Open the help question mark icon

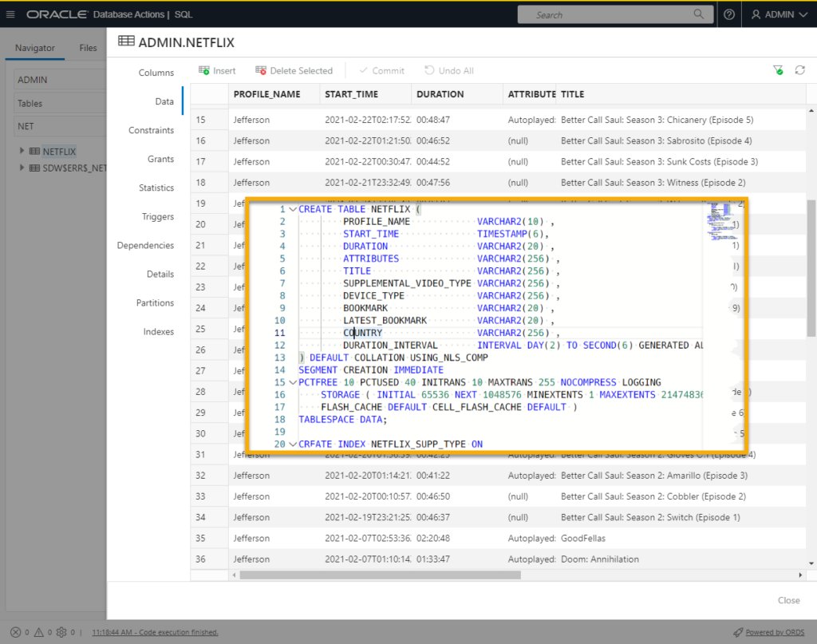pyautogui.click(x=729, y=14)
